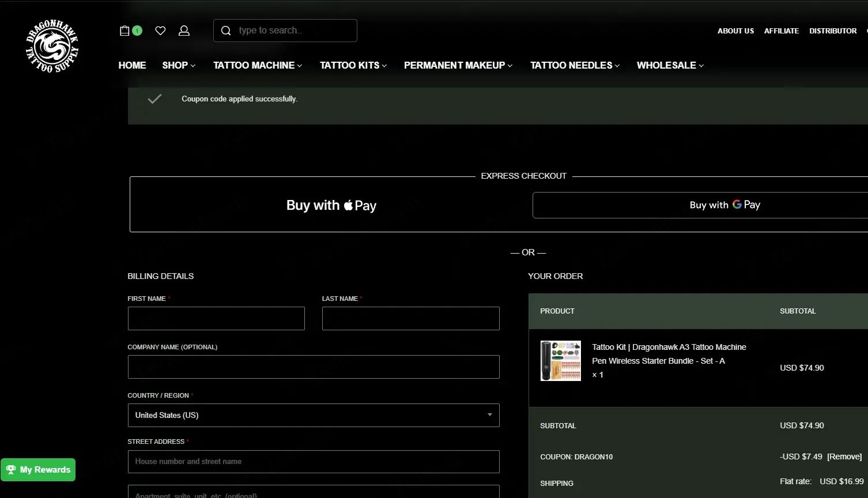
Task: Remove the DRAGON10 coupon
Action: tap(844, 456)
